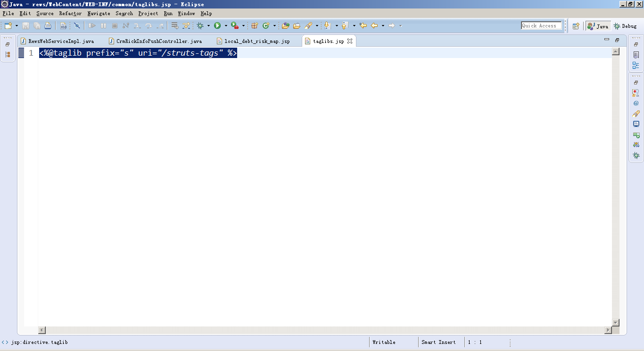
Task: Expand the Search flashlight dropdown arrow
Action: 317,25
